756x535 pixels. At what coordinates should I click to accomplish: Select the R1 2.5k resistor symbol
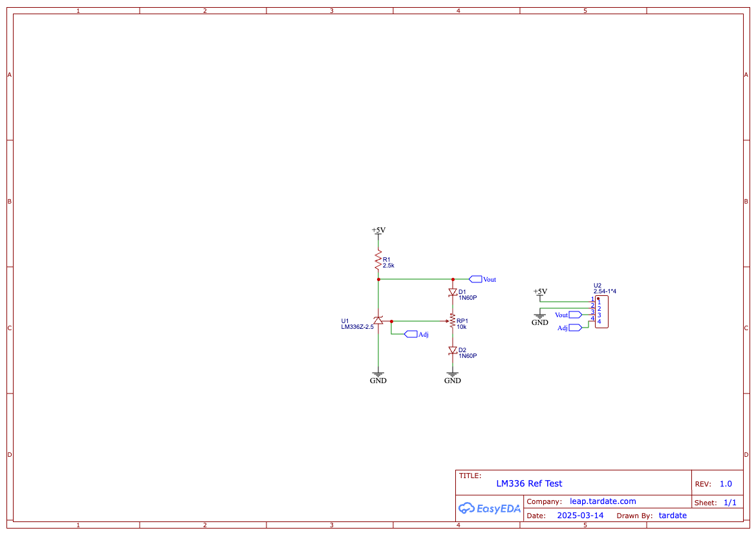click(378, 258)
